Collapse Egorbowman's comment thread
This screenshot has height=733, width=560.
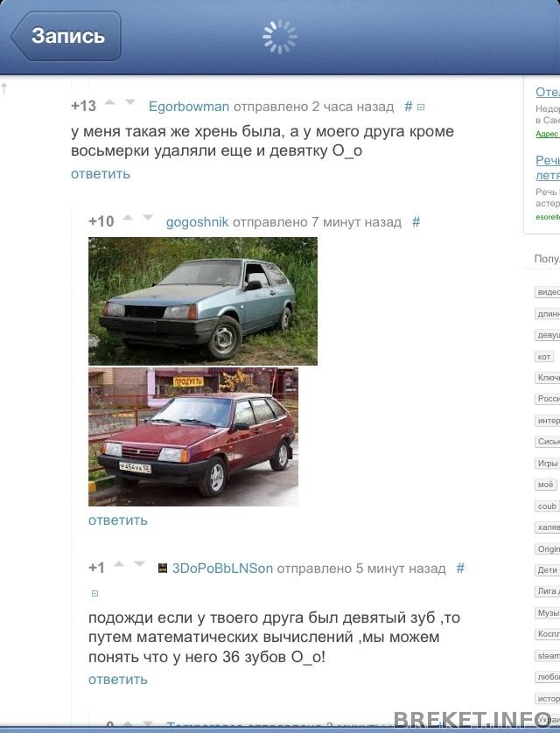421,108
